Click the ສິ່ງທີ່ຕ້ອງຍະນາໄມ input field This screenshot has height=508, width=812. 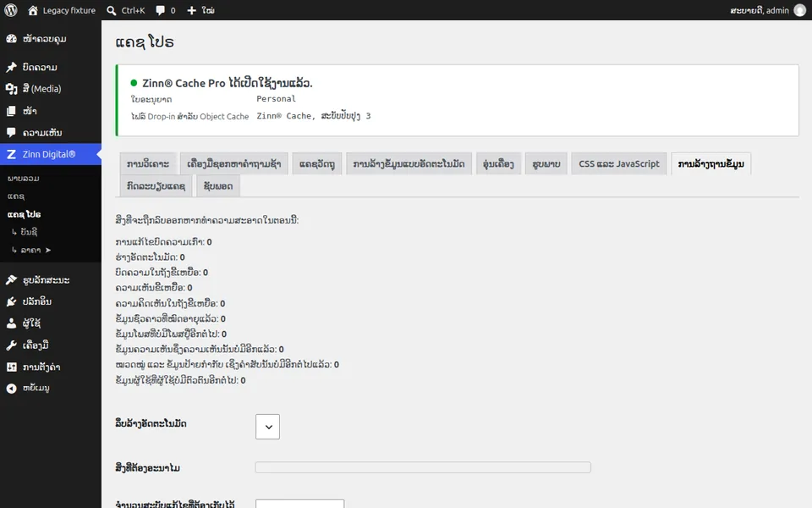coord(423,467)
